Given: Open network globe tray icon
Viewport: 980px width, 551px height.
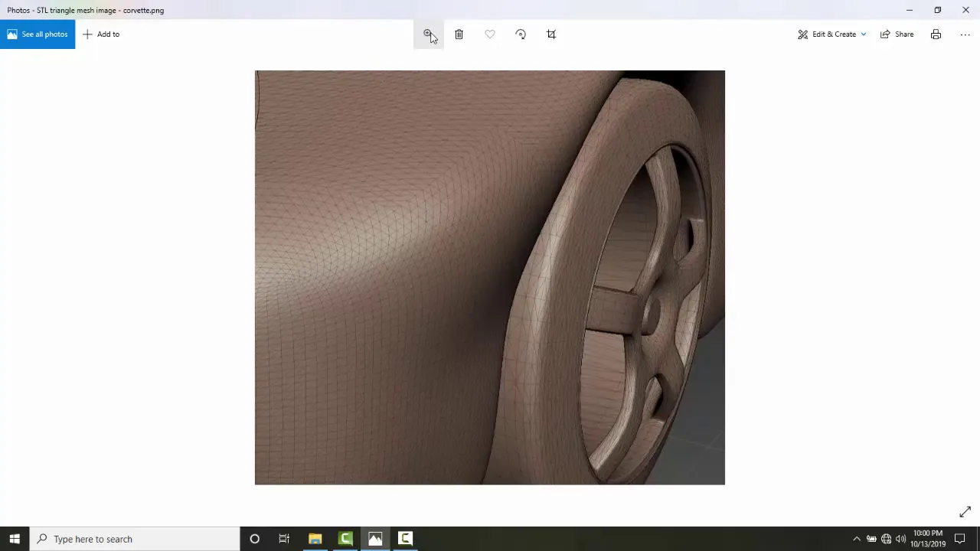Looking at the screenshot, I should (886, 539).
